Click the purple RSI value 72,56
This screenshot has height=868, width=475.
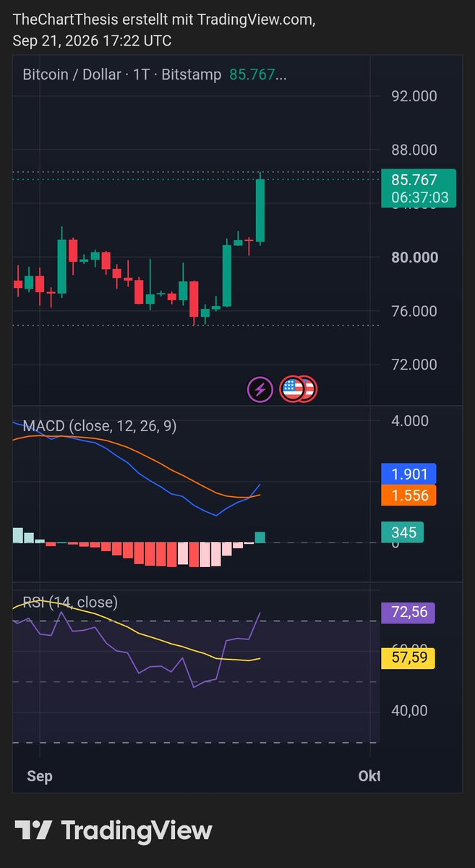coord(408,612)
